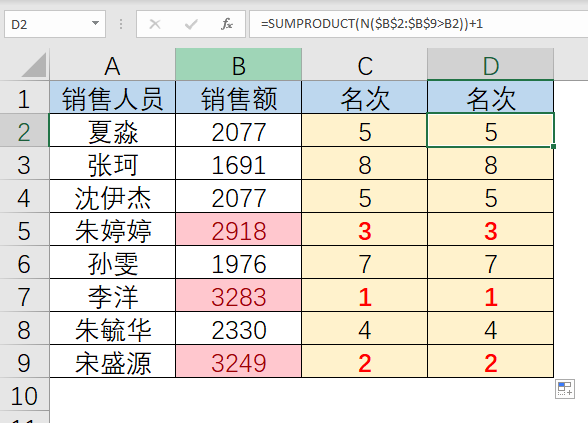Select row 1 header

point(24,97)
